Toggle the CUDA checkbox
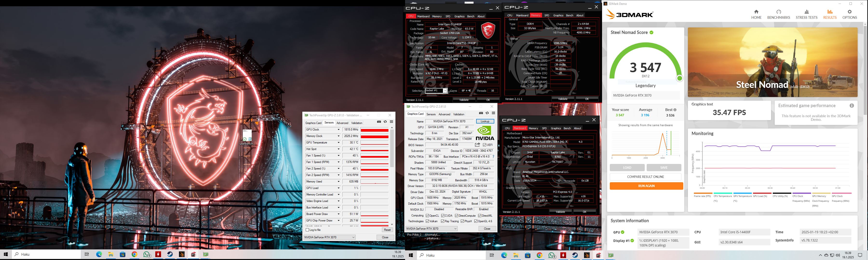 [443, 216]
